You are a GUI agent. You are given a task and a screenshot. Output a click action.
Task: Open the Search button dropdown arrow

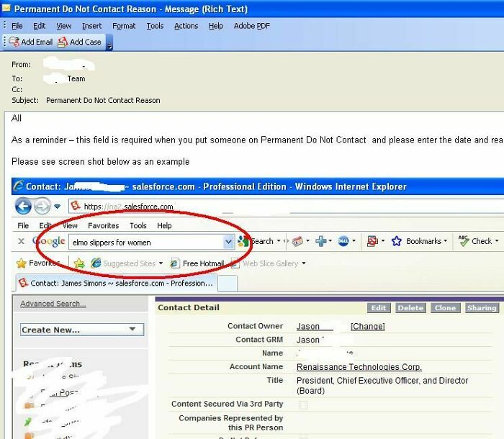pyautogui.click(x=279, y=240)
